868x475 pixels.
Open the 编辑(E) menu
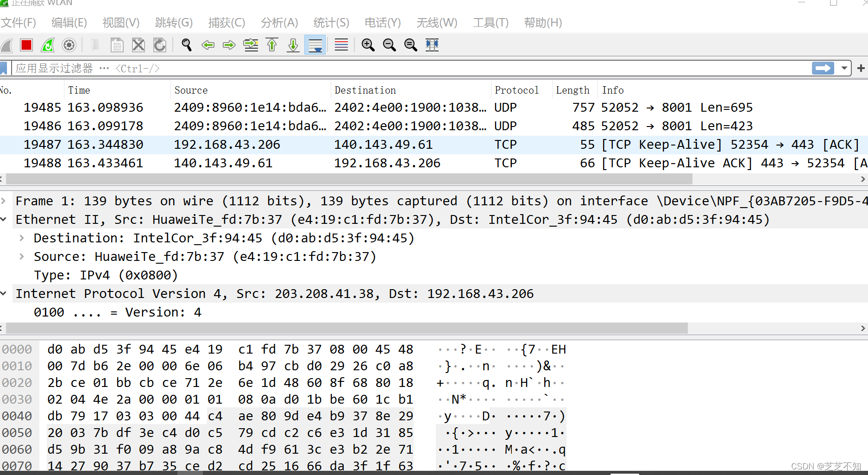click(x=69, y=22)
